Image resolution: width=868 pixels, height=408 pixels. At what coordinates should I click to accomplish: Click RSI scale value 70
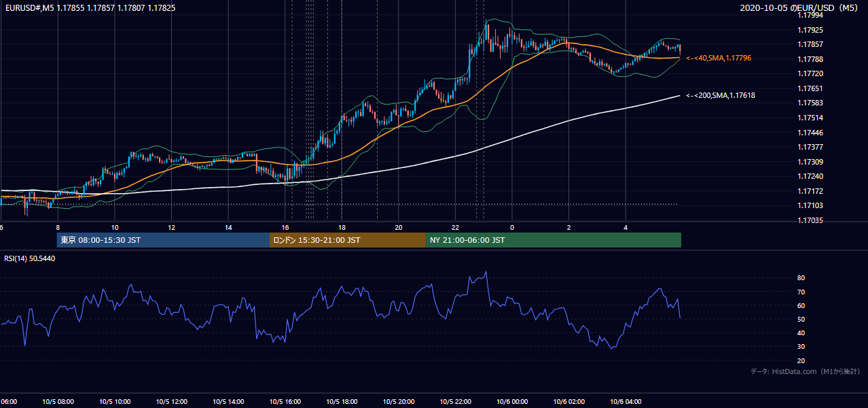(801, 292)
